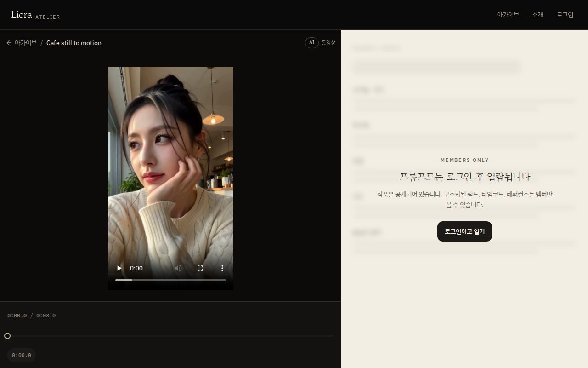Click the Liora Atelier logo

35,15
